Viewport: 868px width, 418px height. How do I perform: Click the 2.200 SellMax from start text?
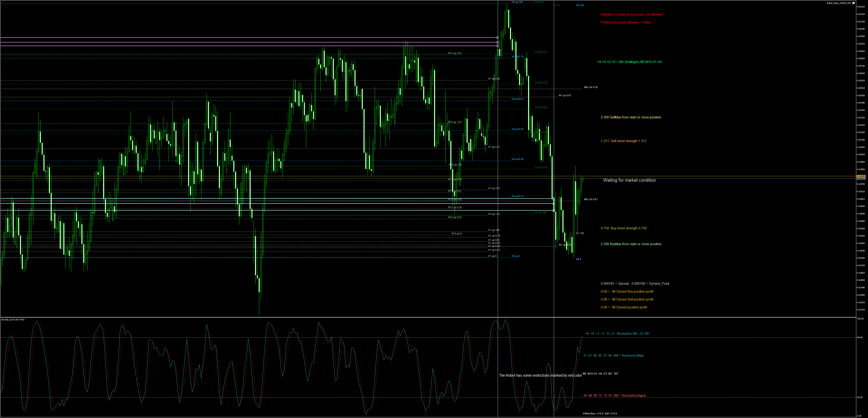(631, 117)
